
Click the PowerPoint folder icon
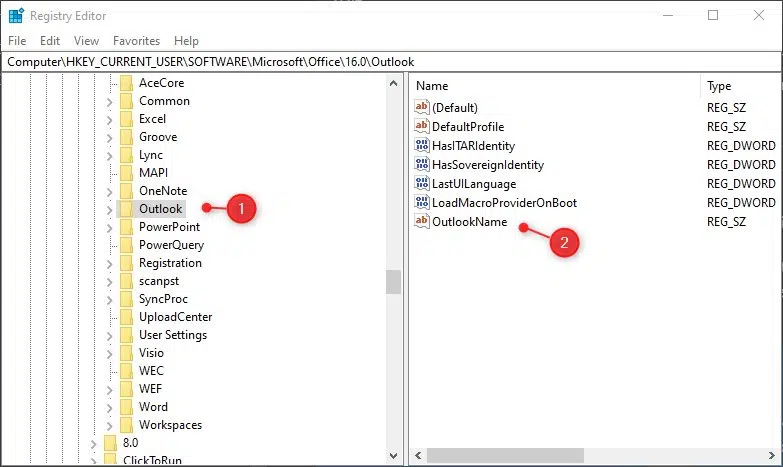point(126,227)
